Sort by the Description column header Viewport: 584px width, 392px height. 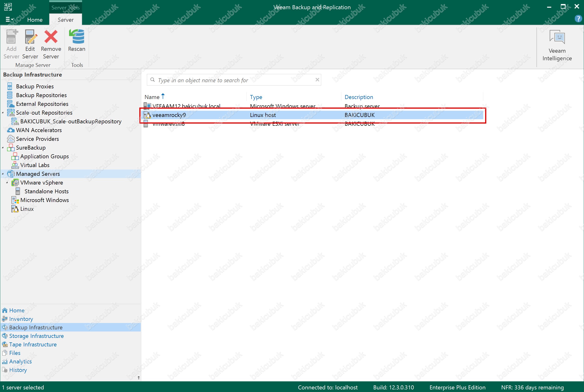359,97
